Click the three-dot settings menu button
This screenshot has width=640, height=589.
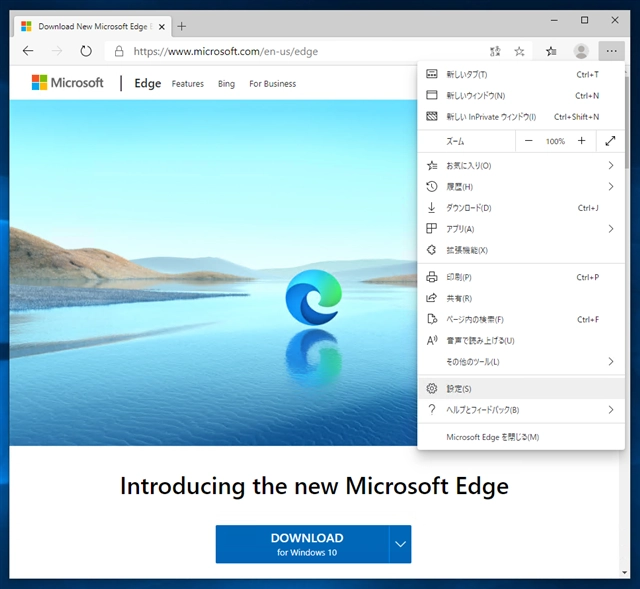[611, 51]
